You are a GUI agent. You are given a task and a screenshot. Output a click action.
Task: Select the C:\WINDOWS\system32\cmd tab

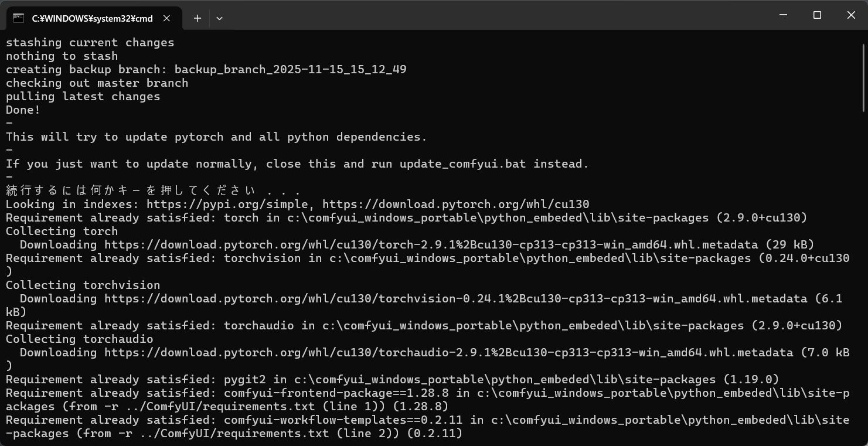(x=92, y=18)
